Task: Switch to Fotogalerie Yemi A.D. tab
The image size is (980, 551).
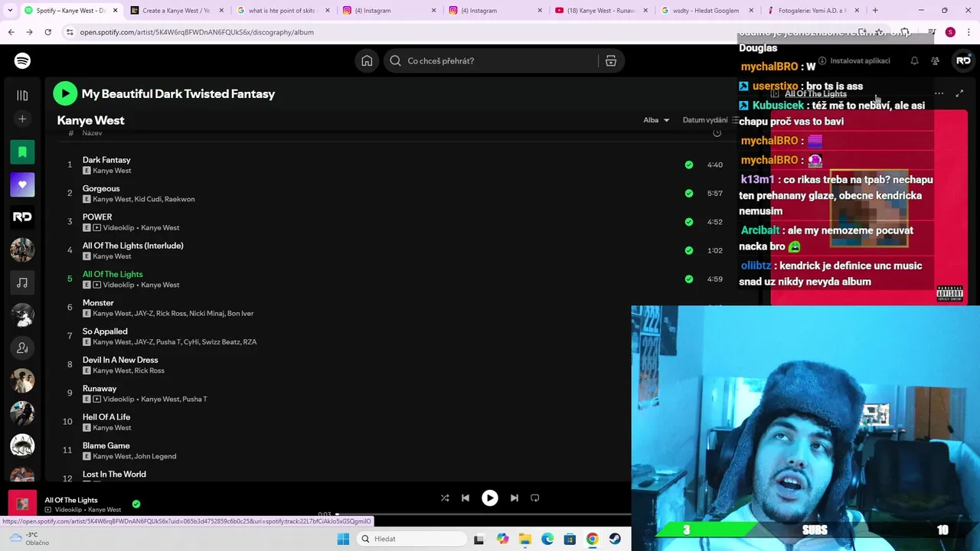Action: point(812,11)
